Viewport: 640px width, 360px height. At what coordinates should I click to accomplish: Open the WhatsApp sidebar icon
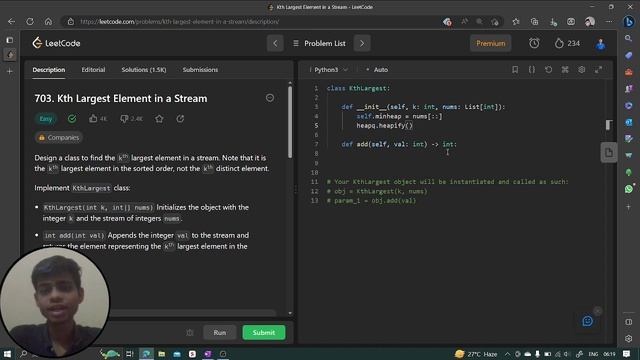[x=629, y=189]
